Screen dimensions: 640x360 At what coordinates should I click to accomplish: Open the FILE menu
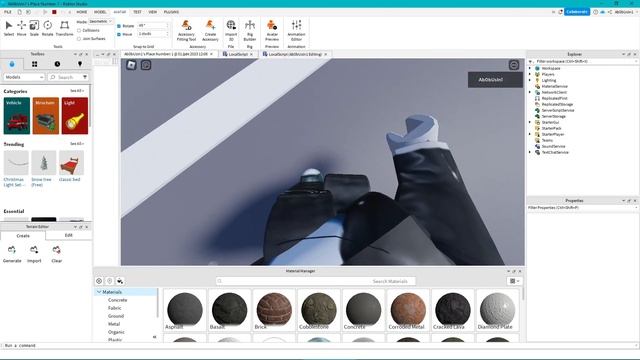click(8, 12)
